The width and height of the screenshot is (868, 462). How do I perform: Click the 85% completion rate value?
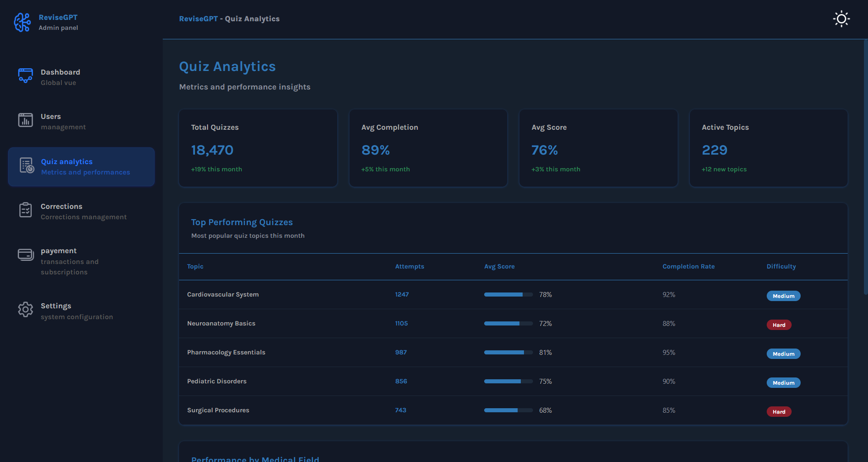point(669,410)
